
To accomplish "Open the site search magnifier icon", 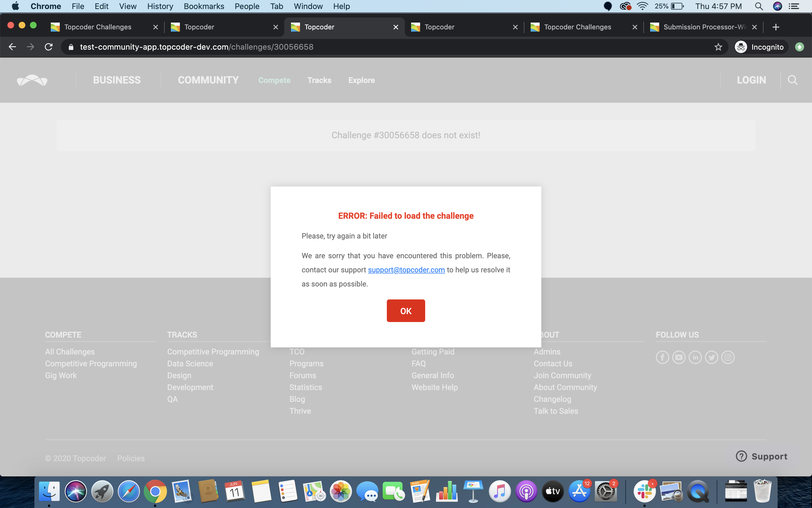I will 793,80.
